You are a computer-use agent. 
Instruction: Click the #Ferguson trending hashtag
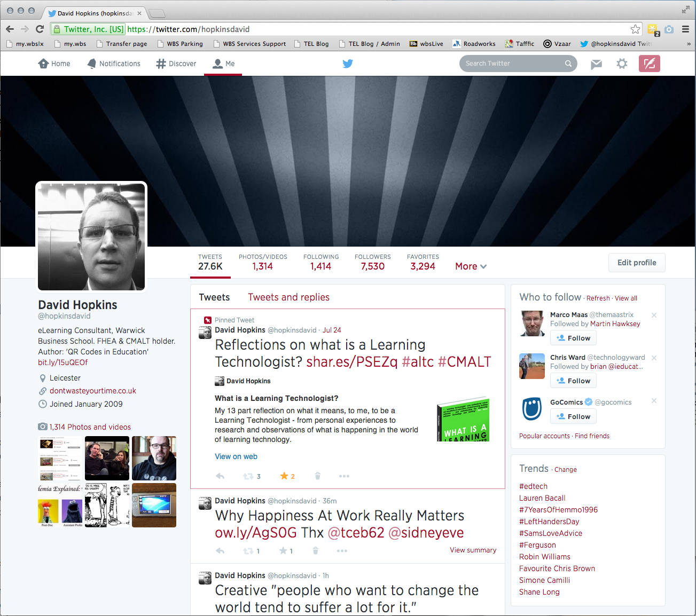point(537,545)
